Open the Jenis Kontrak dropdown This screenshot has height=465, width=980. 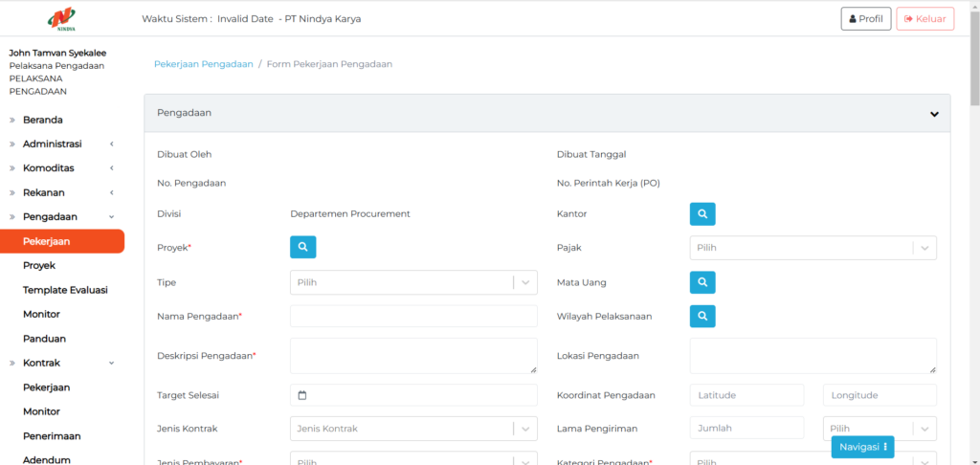pos(412,429)
